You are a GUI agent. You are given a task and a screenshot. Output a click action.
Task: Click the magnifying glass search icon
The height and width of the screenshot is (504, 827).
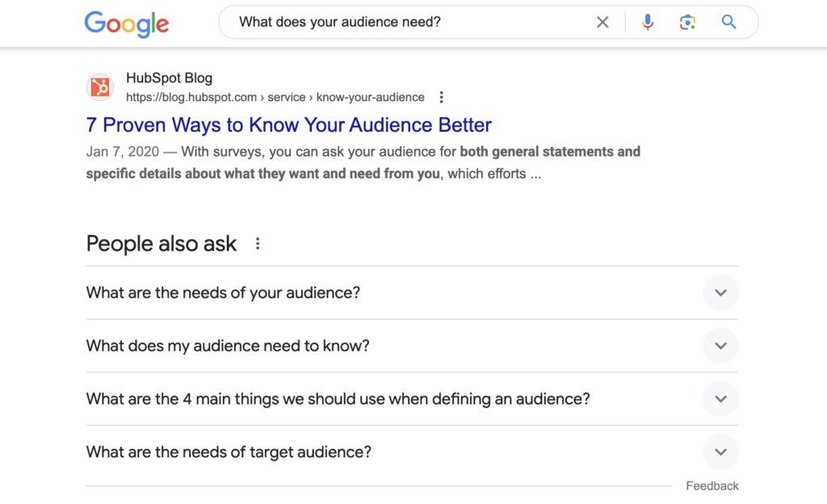click(728, 22)
